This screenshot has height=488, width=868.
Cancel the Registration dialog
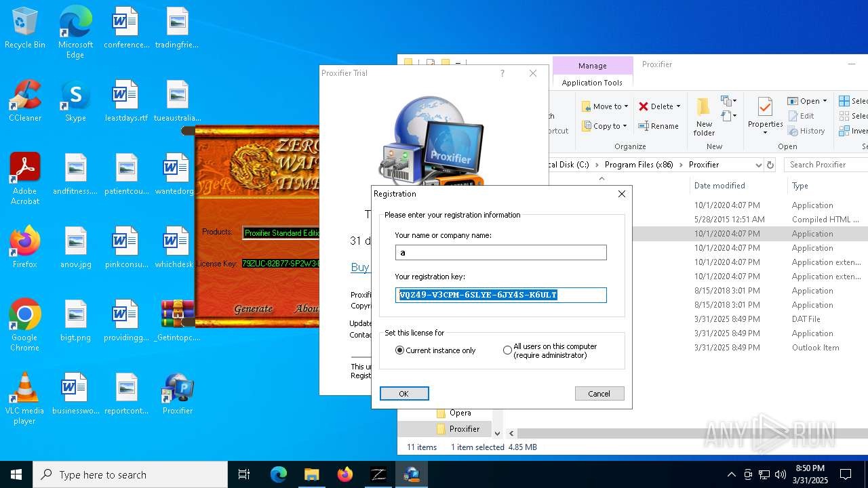(x=599, y=394)
